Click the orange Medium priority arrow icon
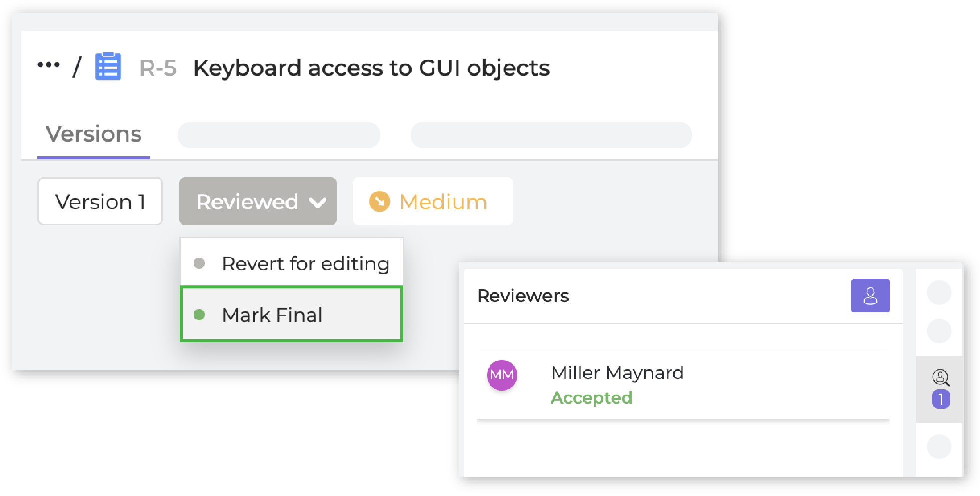Image resolution: width=980 pixels, height=496 pixels. coord(379,201)
